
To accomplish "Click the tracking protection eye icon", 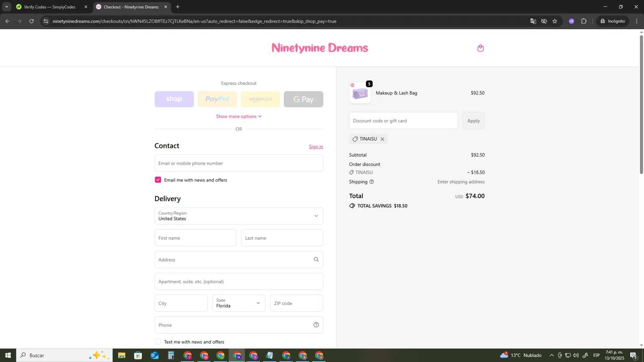I will point(544,21).
